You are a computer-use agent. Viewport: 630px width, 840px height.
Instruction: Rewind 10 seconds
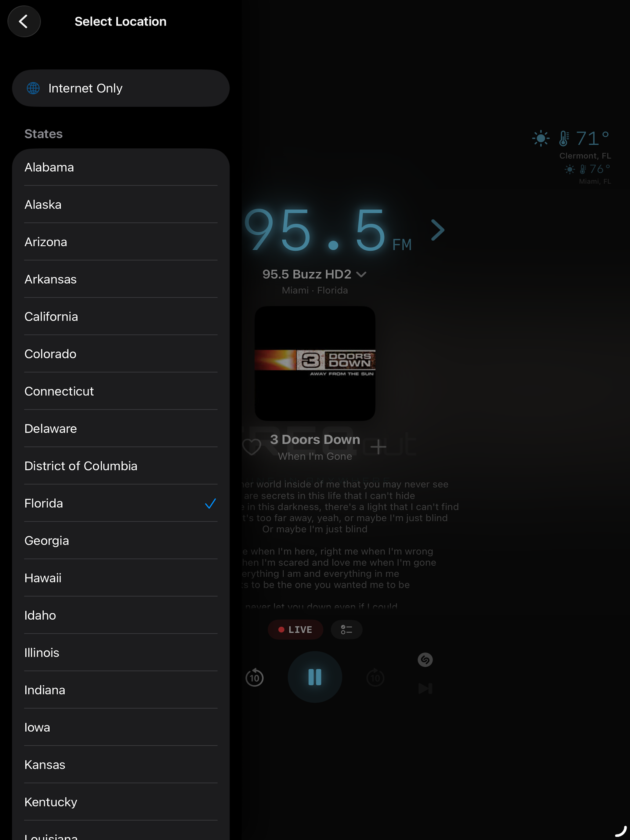click(255, 678)
